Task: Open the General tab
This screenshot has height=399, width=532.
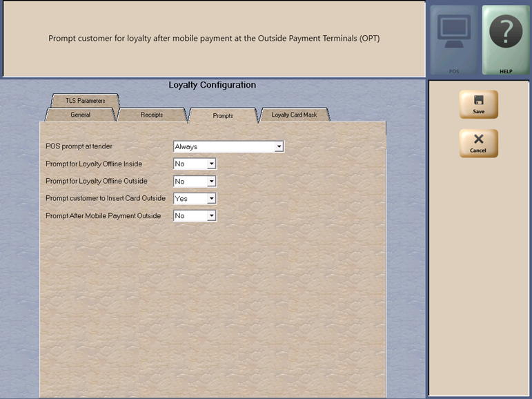Action: tap(80, 115)
